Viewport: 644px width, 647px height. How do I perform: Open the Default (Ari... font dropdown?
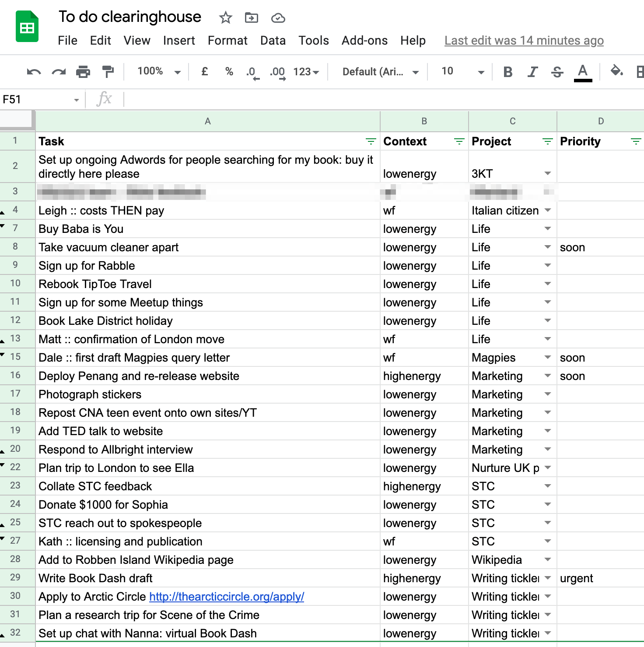coord(381,72)
